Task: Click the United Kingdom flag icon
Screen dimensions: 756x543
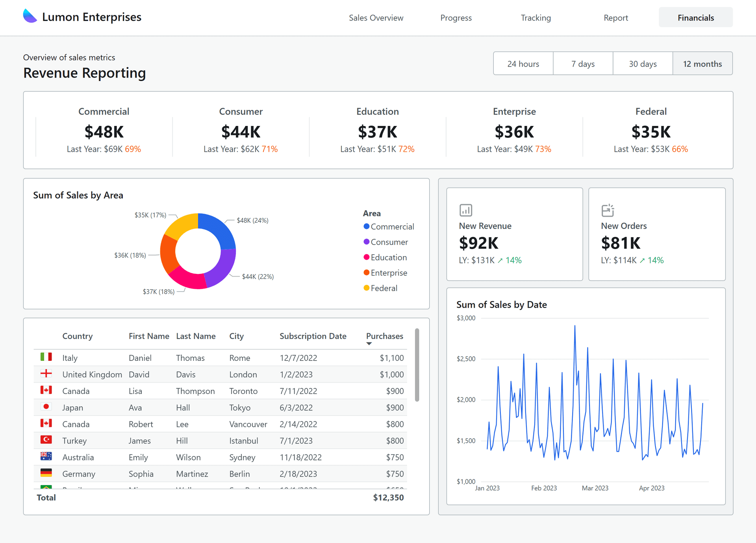Action: coord(46,374)
